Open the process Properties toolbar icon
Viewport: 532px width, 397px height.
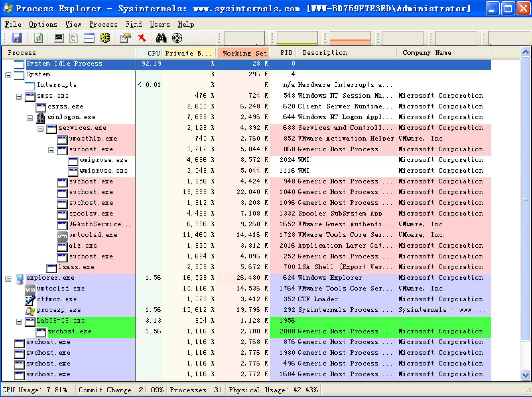pos(125,38)
